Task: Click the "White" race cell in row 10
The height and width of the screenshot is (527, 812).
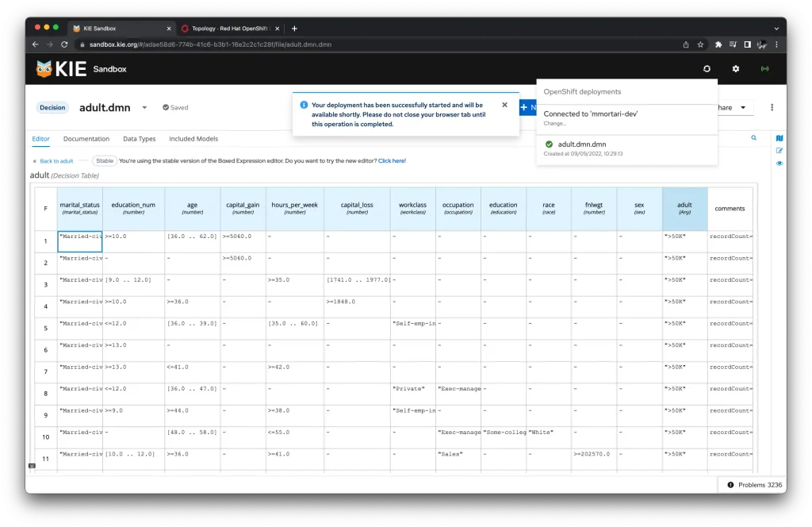Action: [549, 437]
